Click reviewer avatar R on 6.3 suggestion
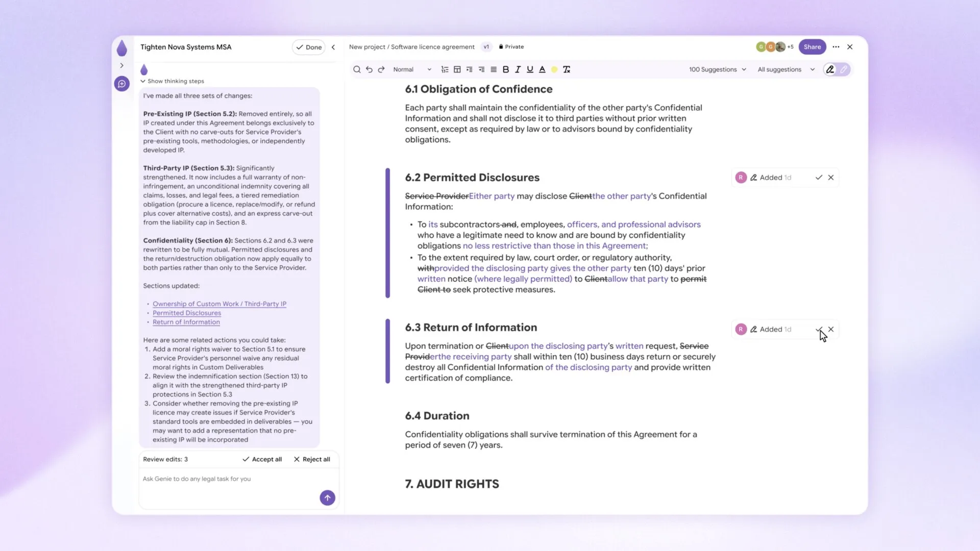 click(741, 329)
